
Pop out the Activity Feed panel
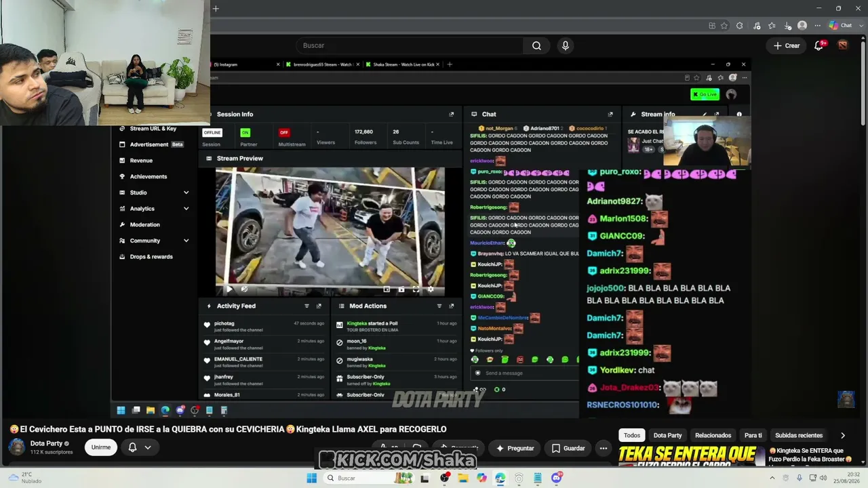tap(319, 306)
